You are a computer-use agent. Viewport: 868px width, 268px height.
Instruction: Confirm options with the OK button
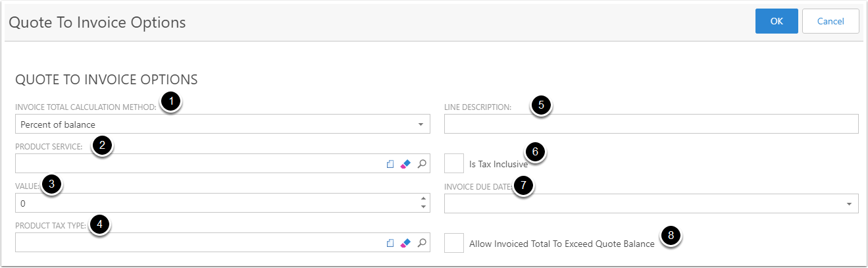tap(777, 21)
